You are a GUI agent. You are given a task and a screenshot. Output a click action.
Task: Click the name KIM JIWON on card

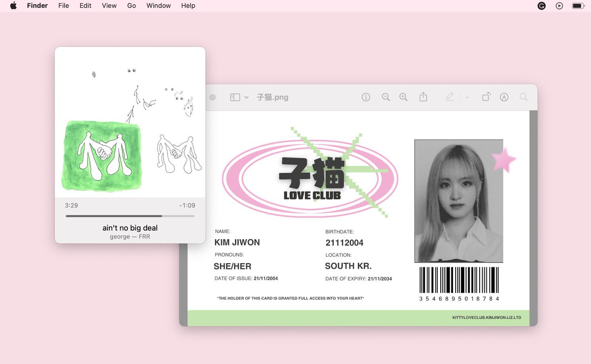(x=237, y=243)
